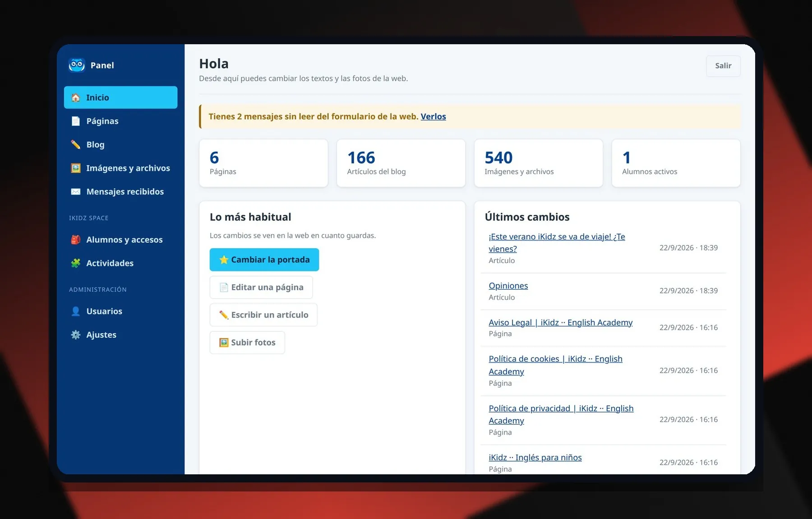Click the puzzle piece icon for Actividades
The image size is (812, 519).
(x=76, y=263)
